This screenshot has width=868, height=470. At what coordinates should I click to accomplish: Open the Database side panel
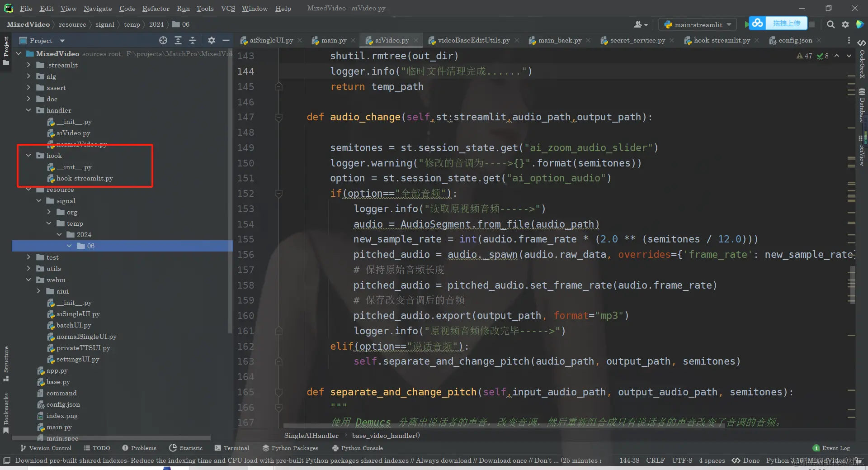click(862, 105)
